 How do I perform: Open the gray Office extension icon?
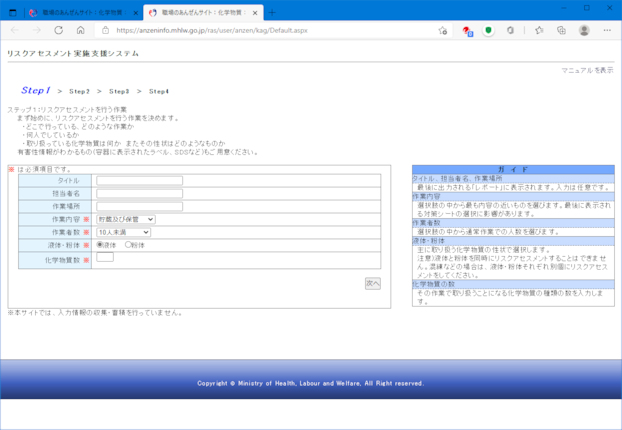click(510, 30)
